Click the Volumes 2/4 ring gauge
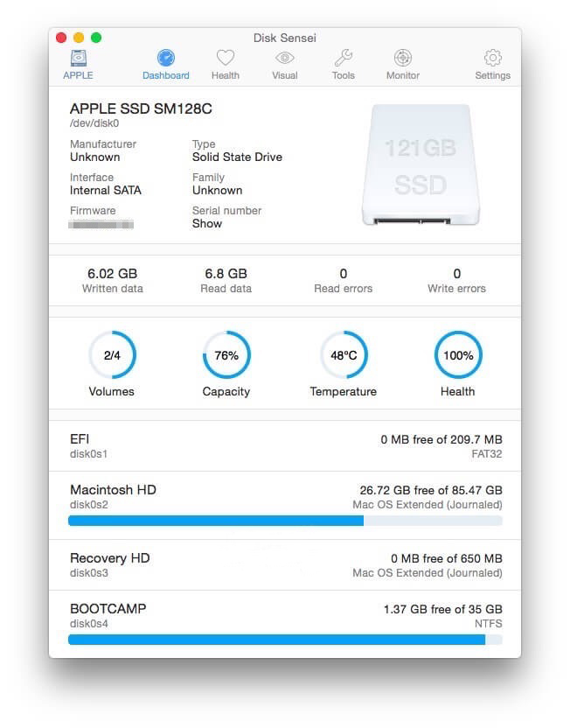This screenshot has width=570, height=728. 112,355
